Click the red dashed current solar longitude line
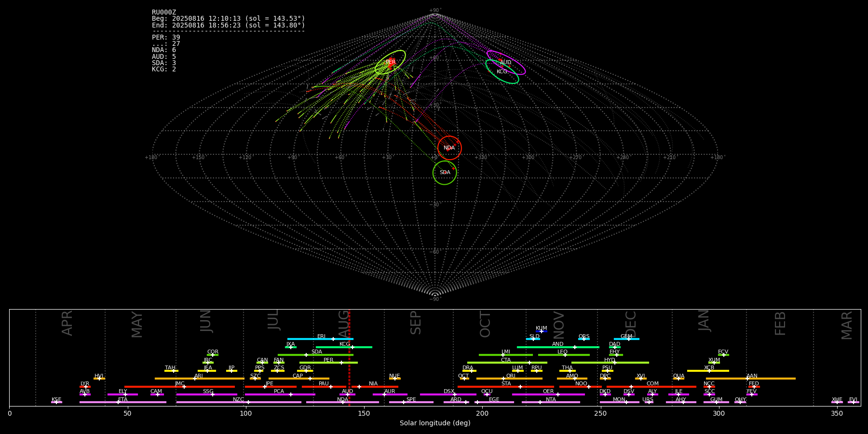The height and width of the screenshot is (434, 868). [349, 357]
